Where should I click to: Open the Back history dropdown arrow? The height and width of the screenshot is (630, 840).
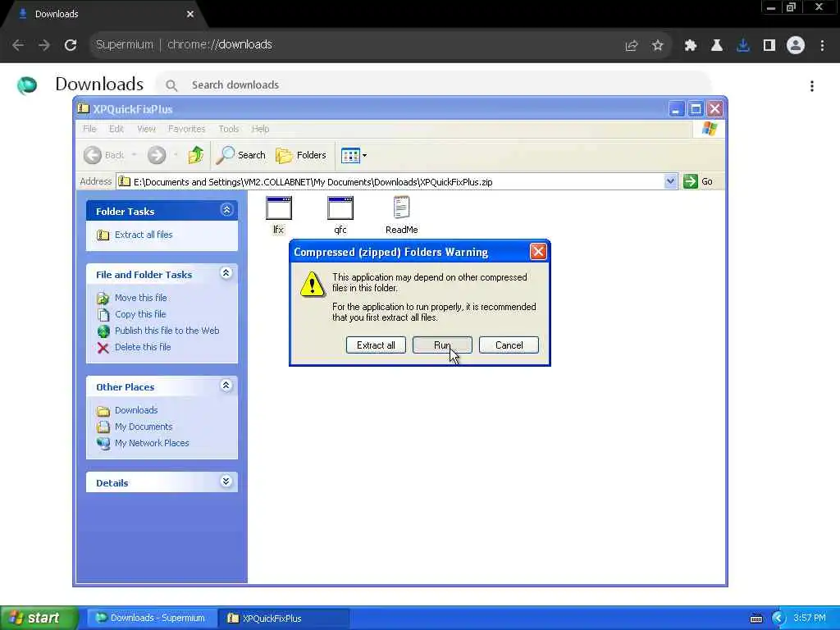[134, 155]
